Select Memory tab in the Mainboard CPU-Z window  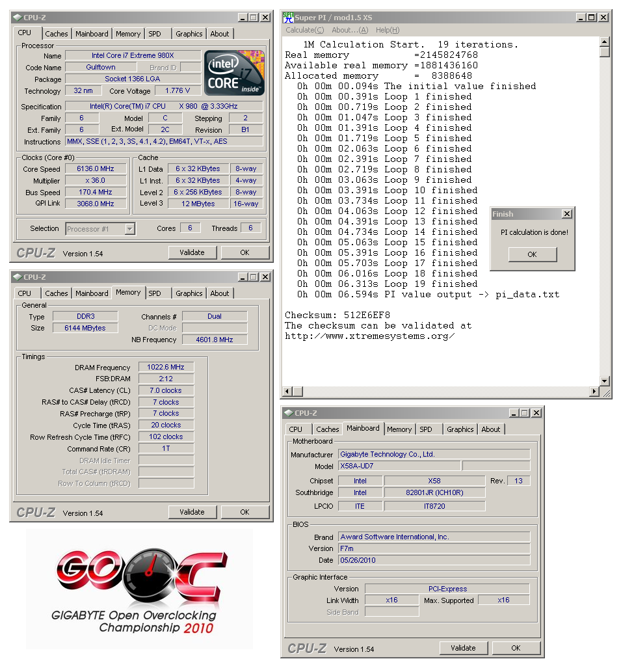(x=399, y=429)
